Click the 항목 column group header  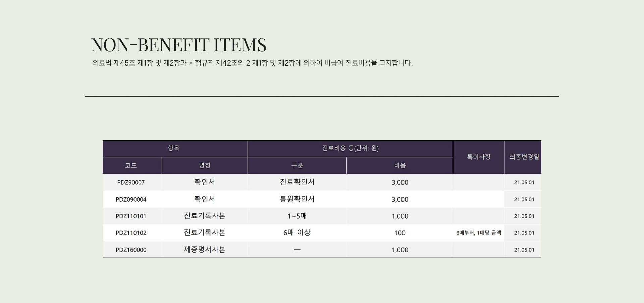click(x=174, y=148)
